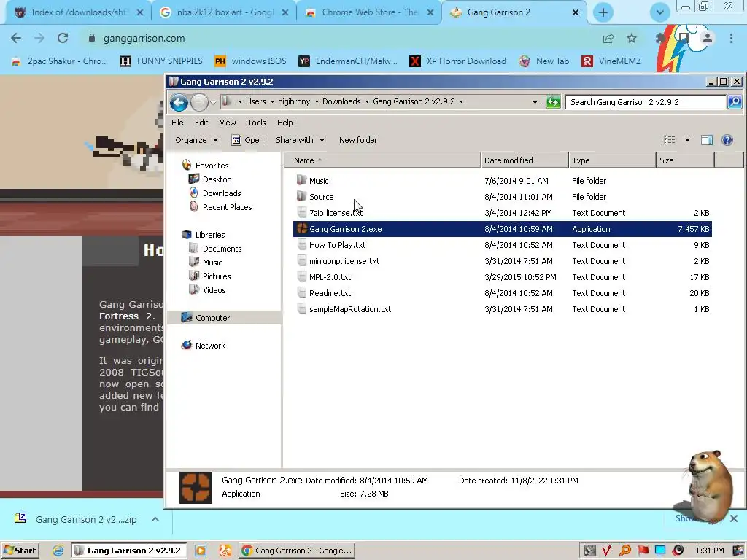Screen dimensions: 747x560
Task: Click the Open button in Explorer toolbar
Action: pyautogui.click(x=248, y=140)
